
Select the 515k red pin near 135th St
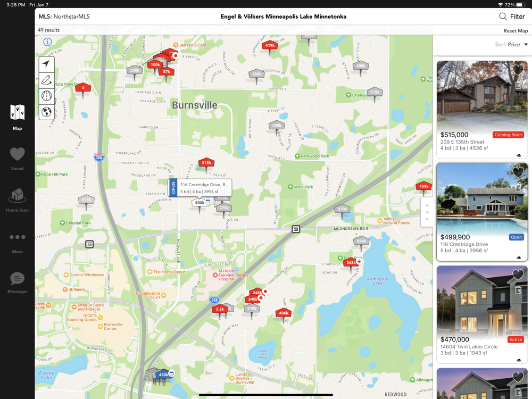click(x=206, y=163)
